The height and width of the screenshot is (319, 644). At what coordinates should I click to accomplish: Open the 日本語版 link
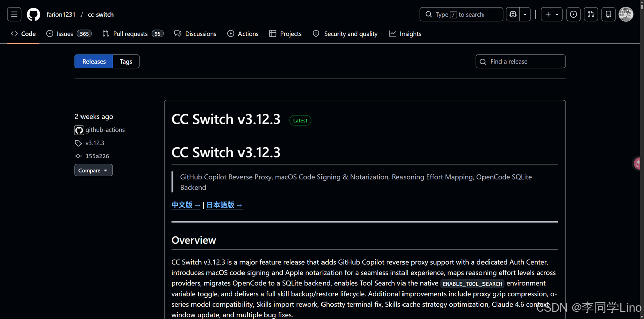pyautogui.click(x=224, y=205)
